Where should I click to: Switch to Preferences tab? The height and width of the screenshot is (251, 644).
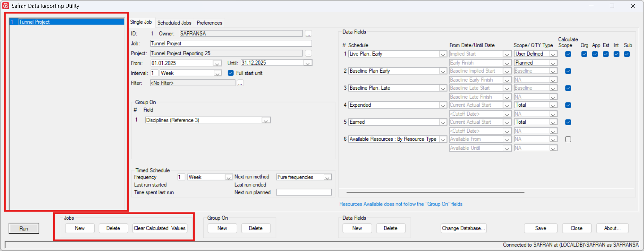click(x=209, y=23)
